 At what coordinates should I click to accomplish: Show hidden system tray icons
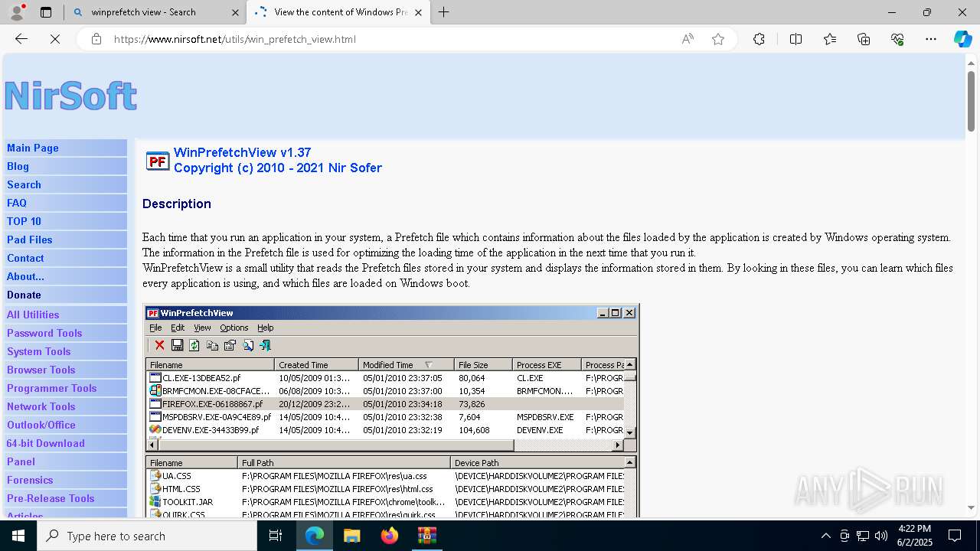coord(825,536)
